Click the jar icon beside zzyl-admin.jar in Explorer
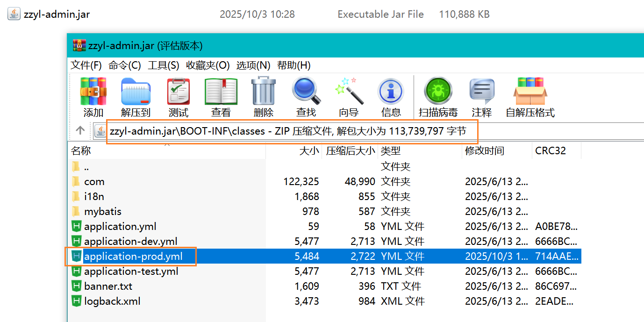This screenshot has height=322, width=644. tap(14, 14)
